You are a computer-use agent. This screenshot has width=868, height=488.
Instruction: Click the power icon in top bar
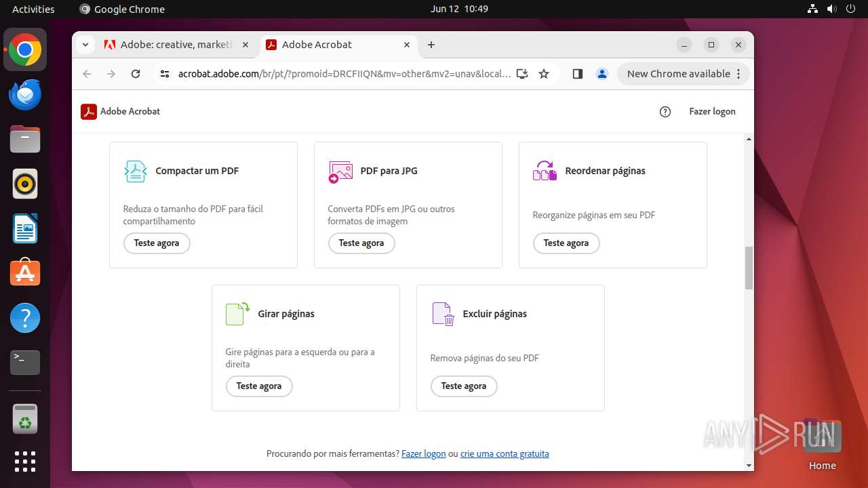pyautogui.click(x=850, y=9)
